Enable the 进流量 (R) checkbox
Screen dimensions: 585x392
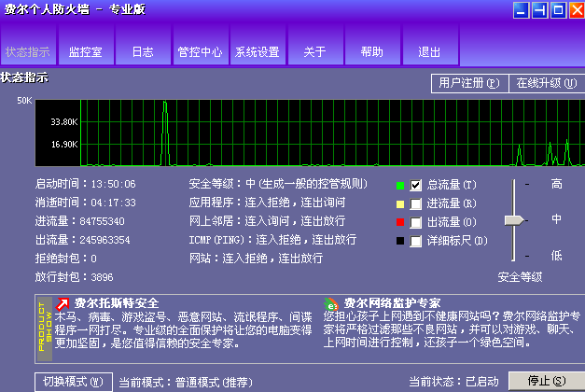tap(415, 203)
